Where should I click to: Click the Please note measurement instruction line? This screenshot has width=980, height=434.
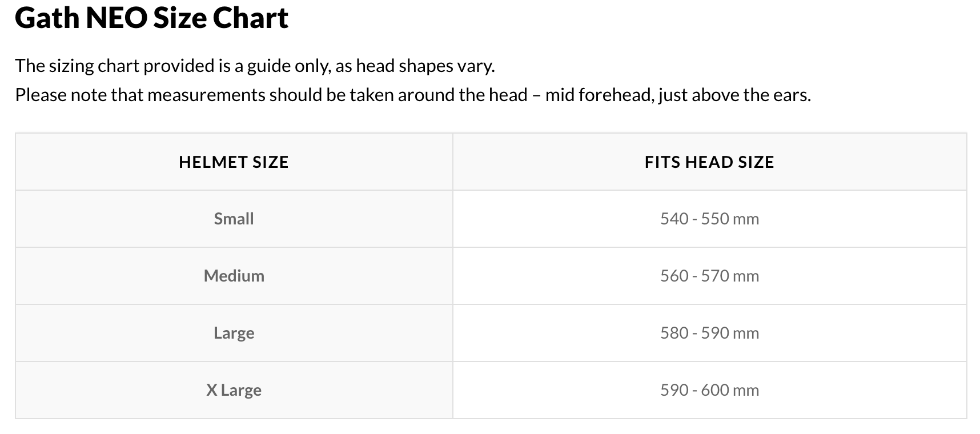coord(412,95)
